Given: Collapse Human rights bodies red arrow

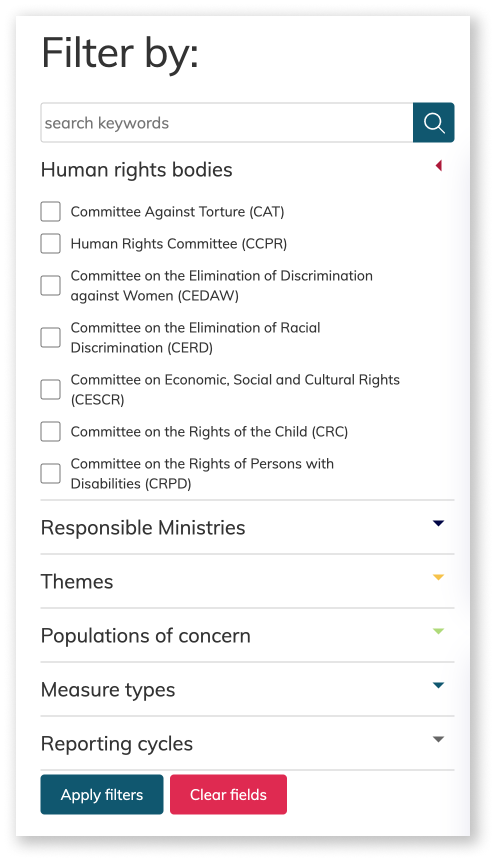Looking at the screenshot, I should point(439,166).
